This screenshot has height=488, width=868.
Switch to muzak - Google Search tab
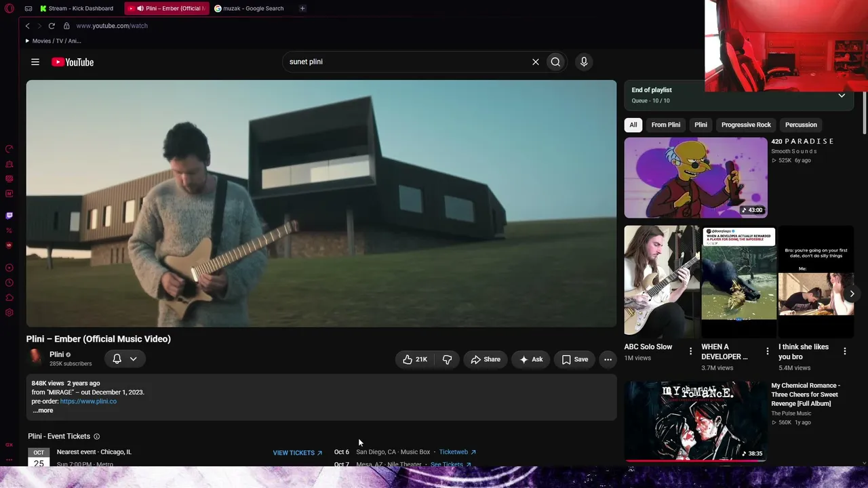pyautogui.click(x=250, y=8)
